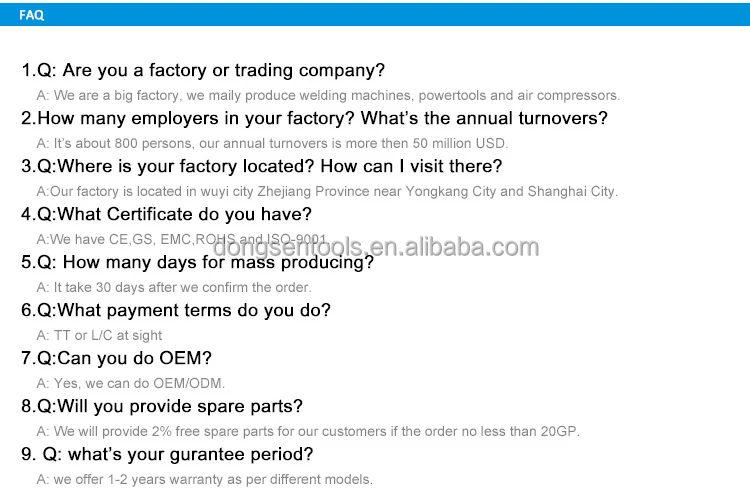Select the question 'What Certificate do you have?'
750x496 pixels.
(x=166, y=214)
